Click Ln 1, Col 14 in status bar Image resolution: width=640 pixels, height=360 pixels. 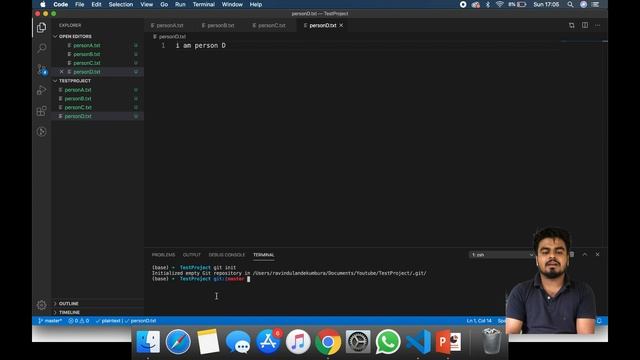pos(479,321)
